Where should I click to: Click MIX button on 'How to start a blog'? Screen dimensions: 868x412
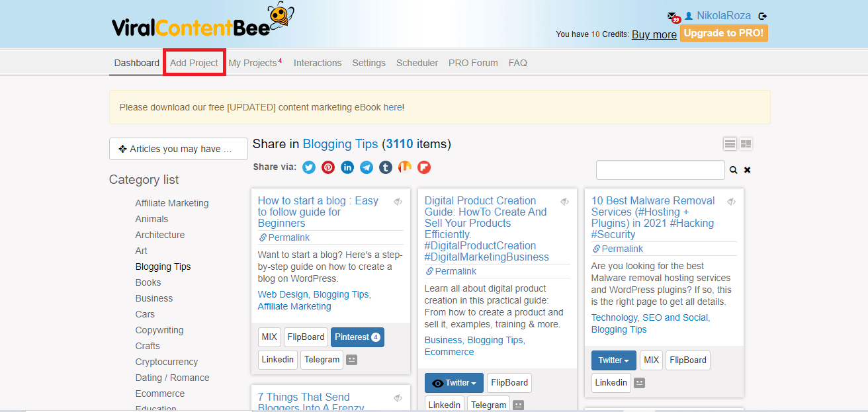tap(269, 337)
